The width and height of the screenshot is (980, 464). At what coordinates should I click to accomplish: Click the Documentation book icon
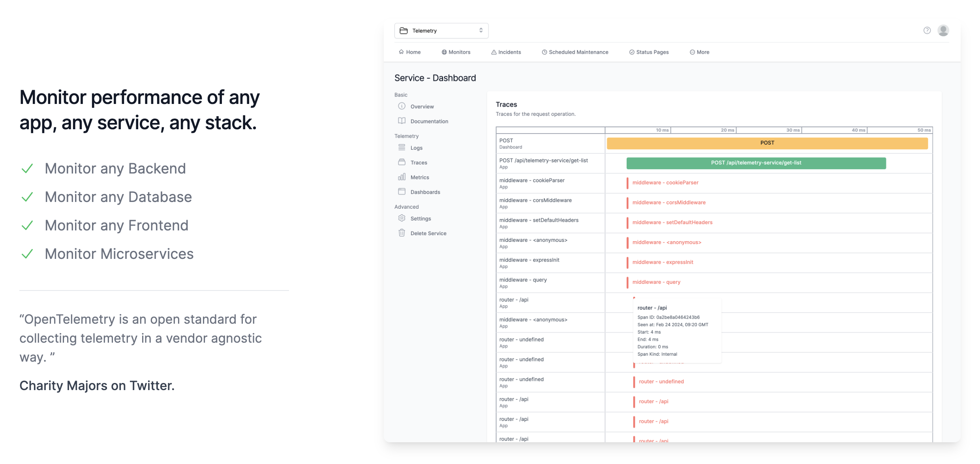(x=402, y=121)
